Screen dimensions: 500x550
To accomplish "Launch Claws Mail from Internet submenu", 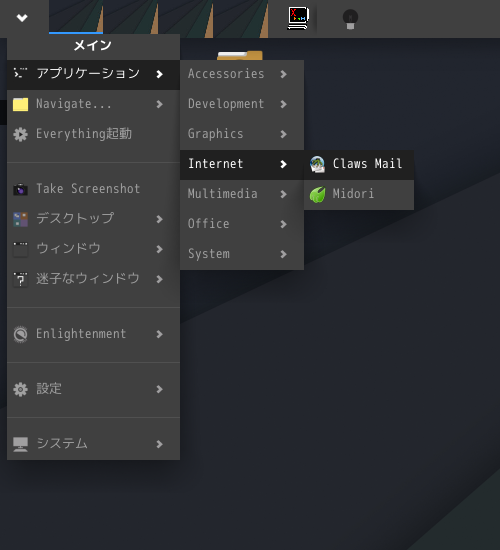I will (359, 165).
